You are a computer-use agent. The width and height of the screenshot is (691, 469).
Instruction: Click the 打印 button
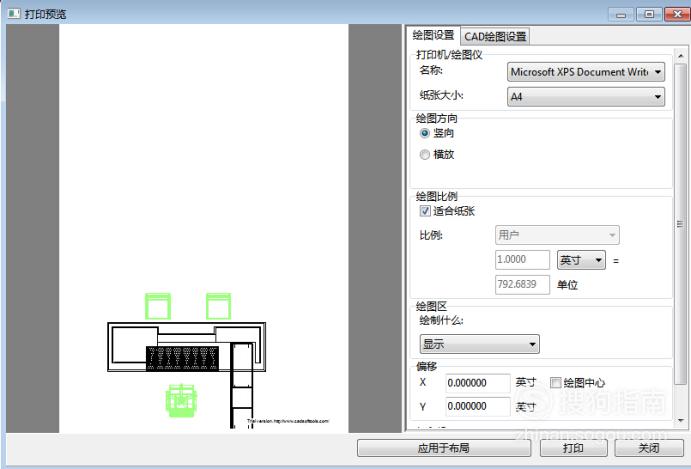point(573,448)
